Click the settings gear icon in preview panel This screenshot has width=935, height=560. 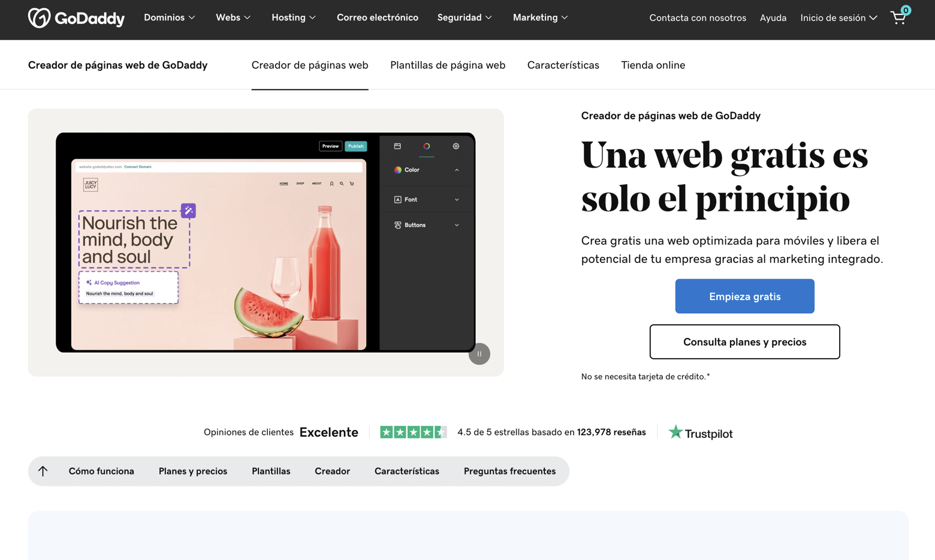point(456,146)
